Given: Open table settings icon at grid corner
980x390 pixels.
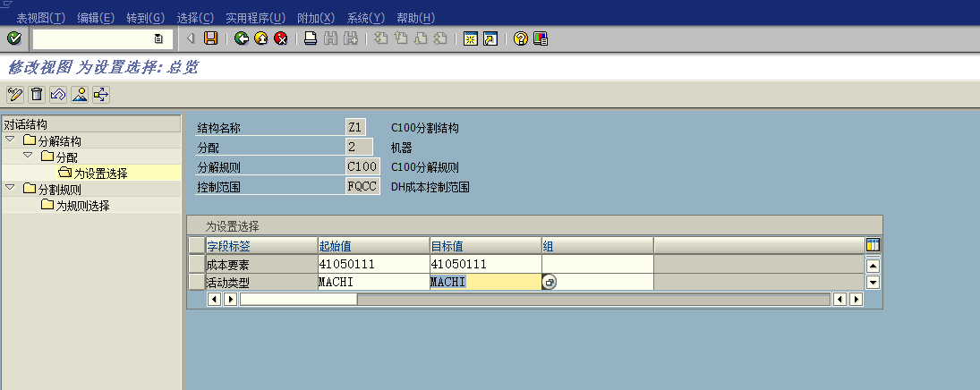Looking at the screenshot, I should (873, 245).
